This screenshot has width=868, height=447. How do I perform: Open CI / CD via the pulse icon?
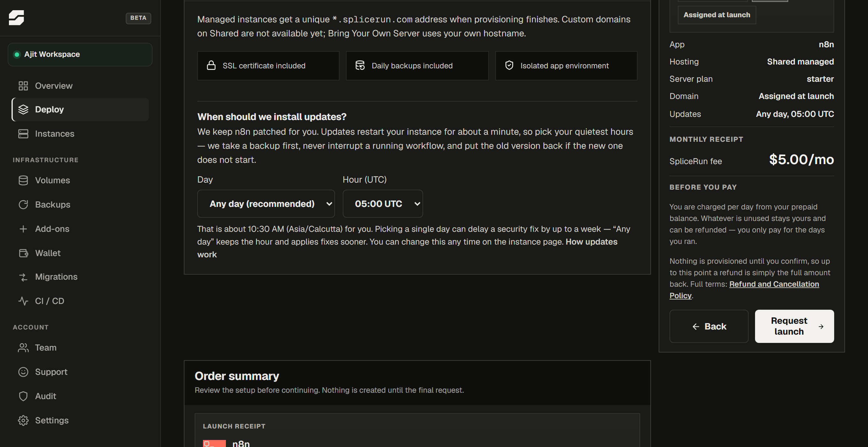(23, 301)
